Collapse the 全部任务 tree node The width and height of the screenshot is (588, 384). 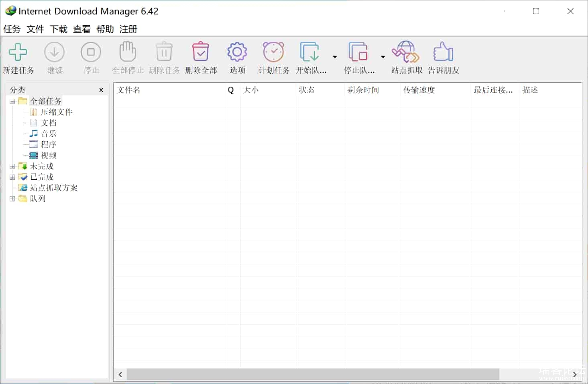12,101
